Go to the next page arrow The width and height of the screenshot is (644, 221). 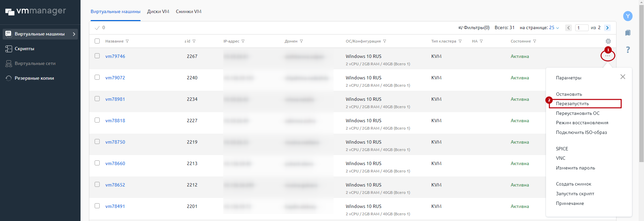coord(607,28)
